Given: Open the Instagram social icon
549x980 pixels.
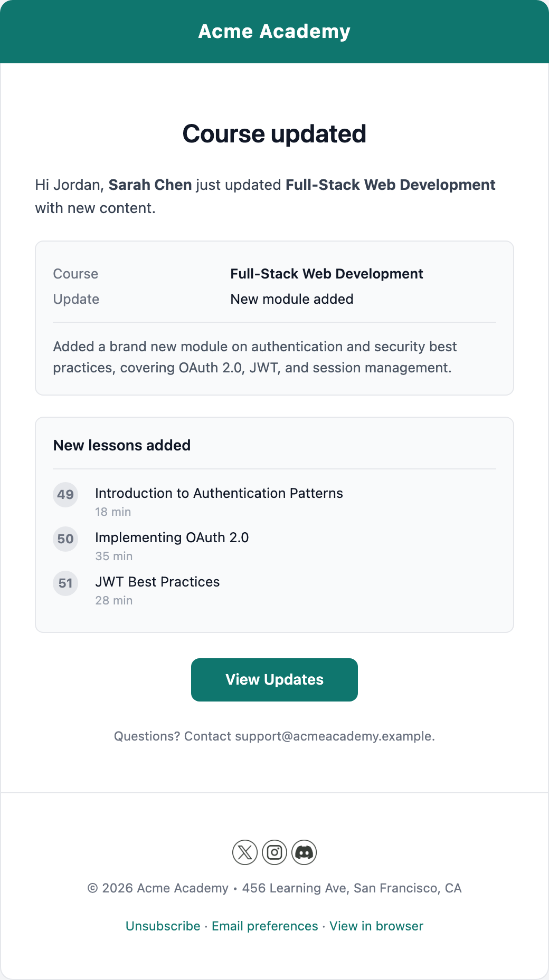Looking at the screenshot, I should pyautogui.click(x=274, y=852).
